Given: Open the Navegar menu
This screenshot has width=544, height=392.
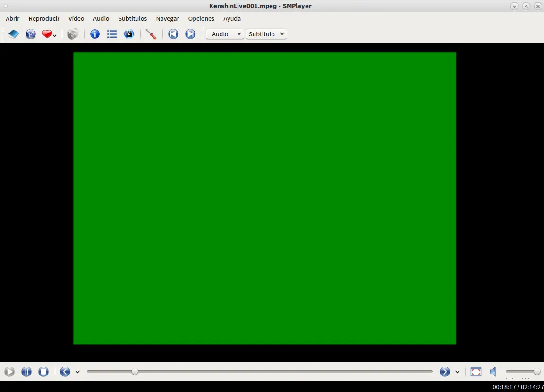Looking at the screenshot, I should 168,19.
